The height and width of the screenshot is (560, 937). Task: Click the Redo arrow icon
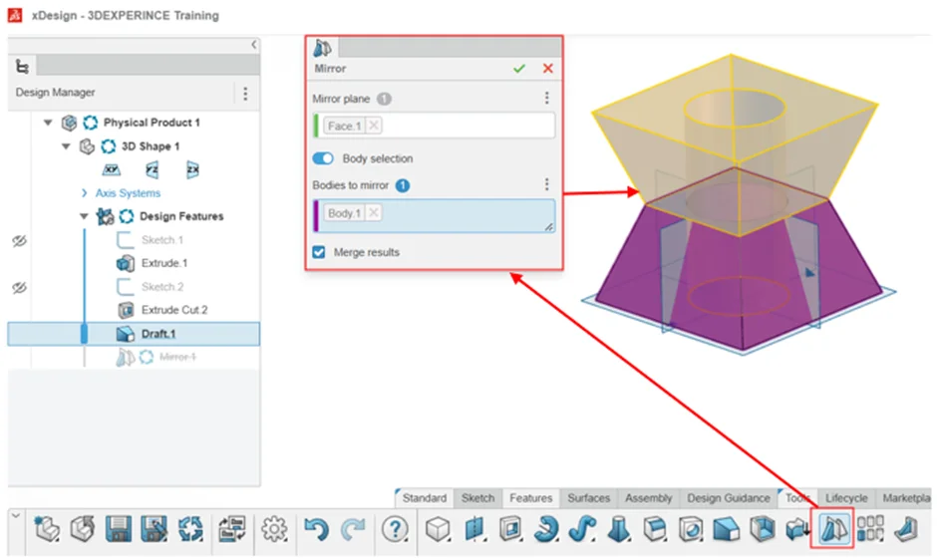[x=353, y=529]
